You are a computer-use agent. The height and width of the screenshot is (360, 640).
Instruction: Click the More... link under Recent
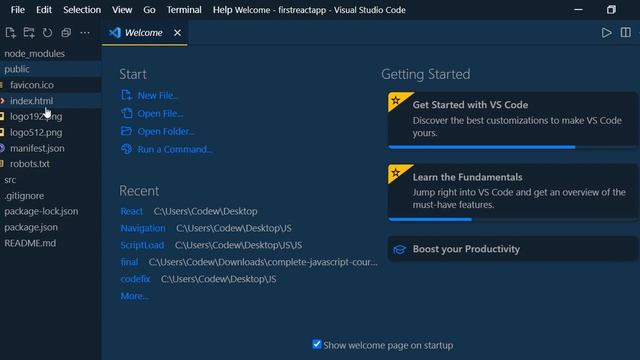coord(135,296)
